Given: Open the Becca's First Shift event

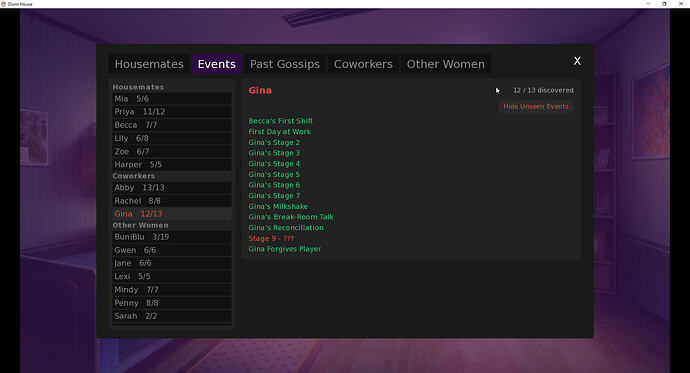Looking at the screenshot, I should coord(280,121).
